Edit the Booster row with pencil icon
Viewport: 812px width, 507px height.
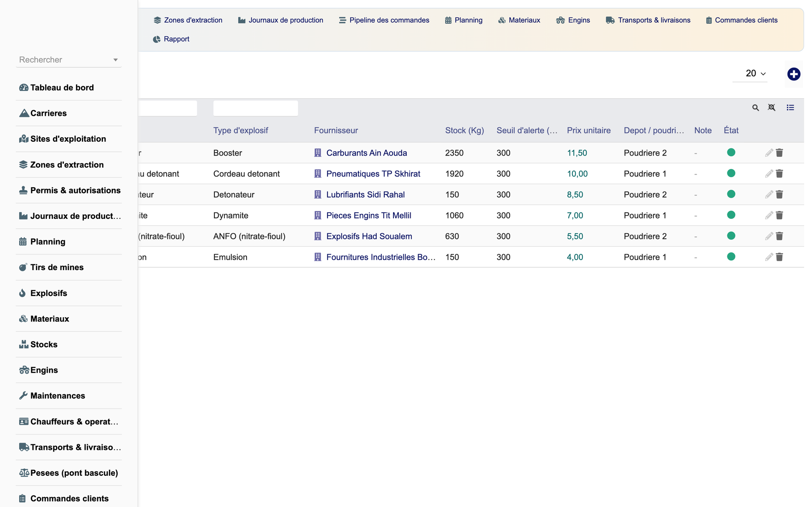tap(769, 153)
